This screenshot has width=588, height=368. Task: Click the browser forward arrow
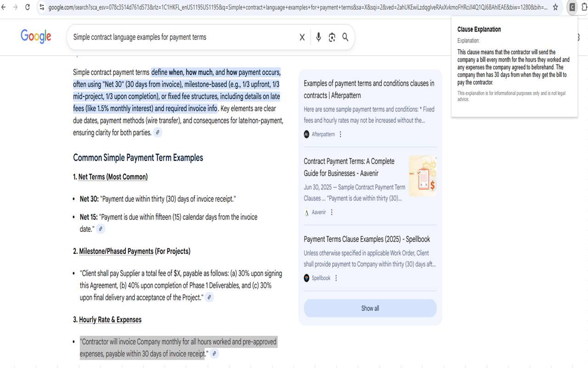16,7
